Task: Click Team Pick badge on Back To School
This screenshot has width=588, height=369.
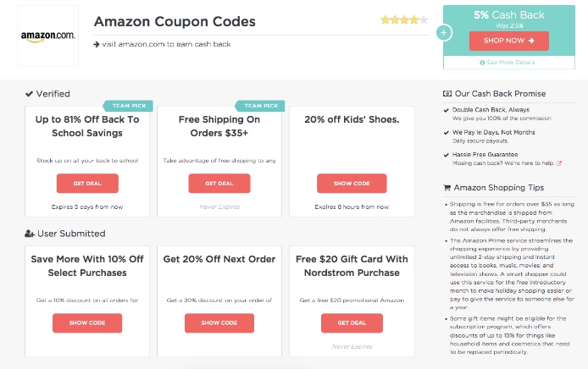Action: point(128,106)
